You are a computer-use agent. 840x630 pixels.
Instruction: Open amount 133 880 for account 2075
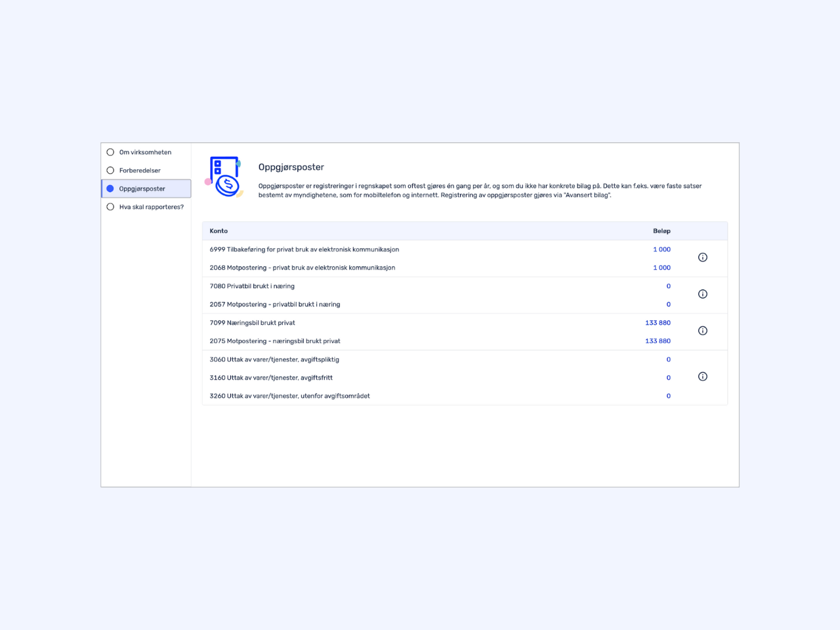click(658, 341)
